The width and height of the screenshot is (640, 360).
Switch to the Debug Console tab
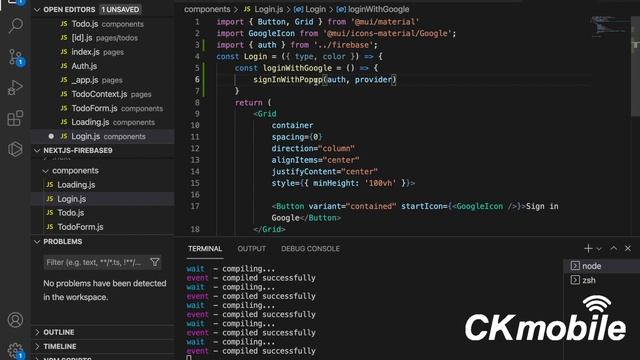point(310,249)
